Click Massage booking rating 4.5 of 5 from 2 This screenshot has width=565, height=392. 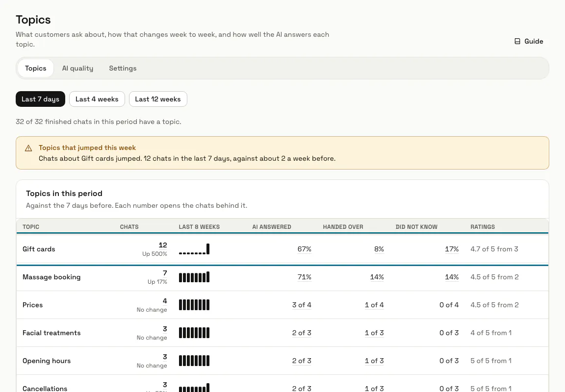click(494, 277)
